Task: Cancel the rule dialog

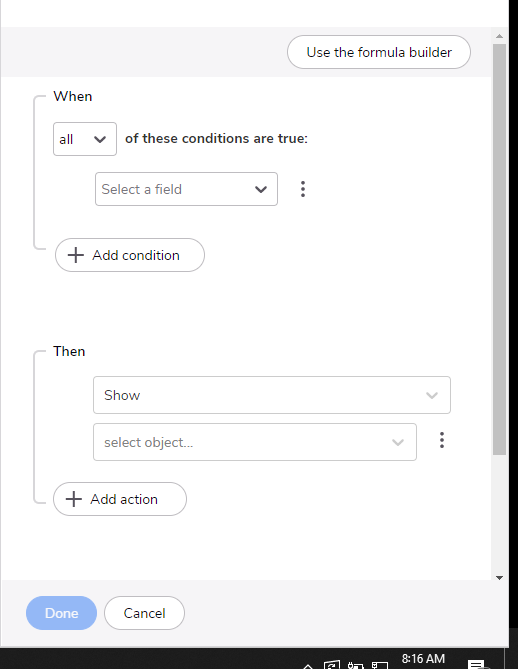Action: pyautogui.click(x=144, y=613)
